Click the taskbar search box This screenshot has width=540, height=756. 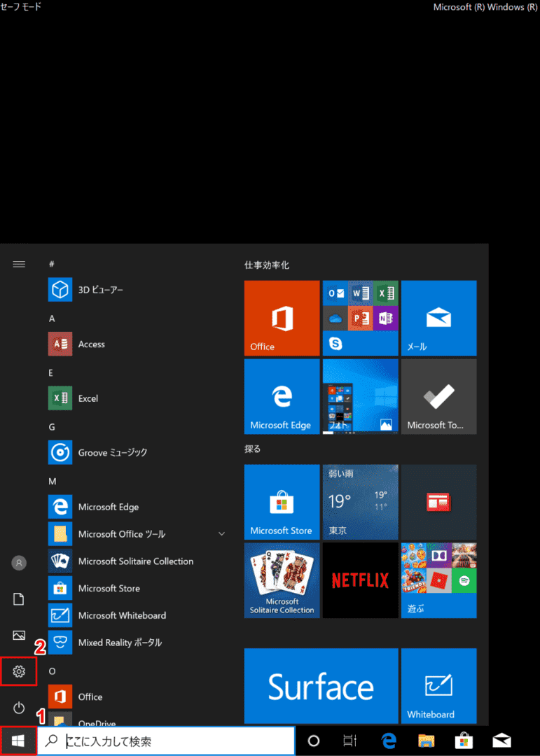[x=166, y=741]
